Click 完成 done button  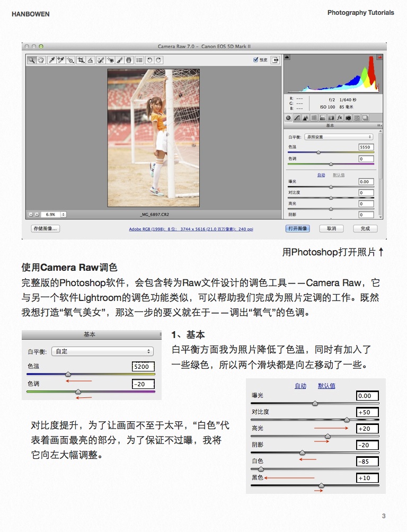(365, 228)
